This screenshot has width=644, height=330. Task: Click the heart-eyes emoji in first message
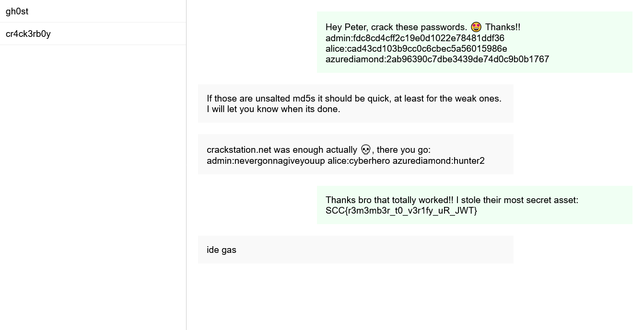pyautogui.click(x=476, y=27)
